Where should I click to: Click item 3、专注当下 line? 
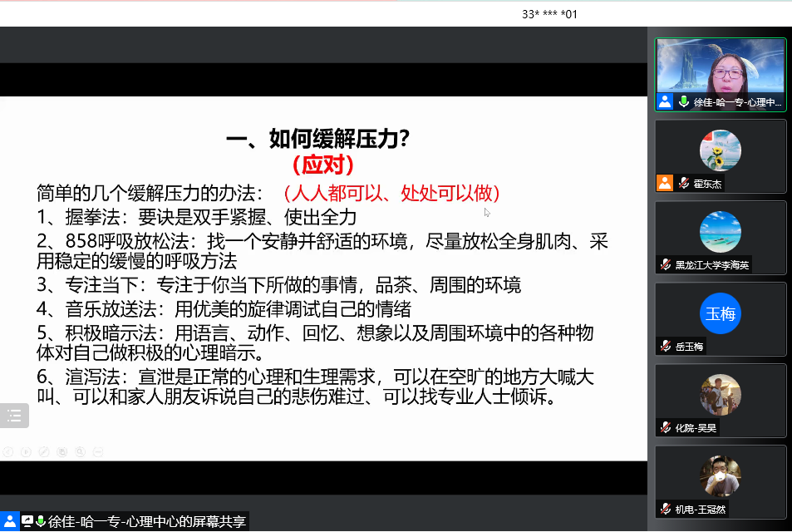tap(278, 285)
